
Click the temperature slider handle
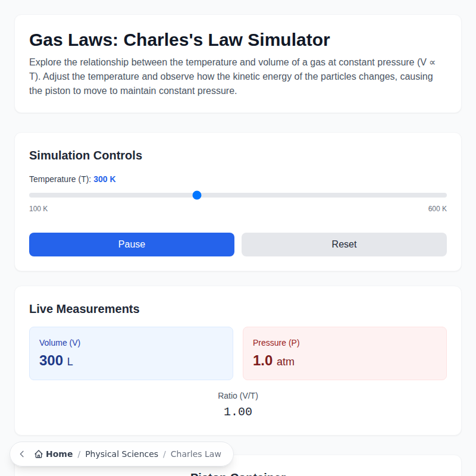point(197,195)
